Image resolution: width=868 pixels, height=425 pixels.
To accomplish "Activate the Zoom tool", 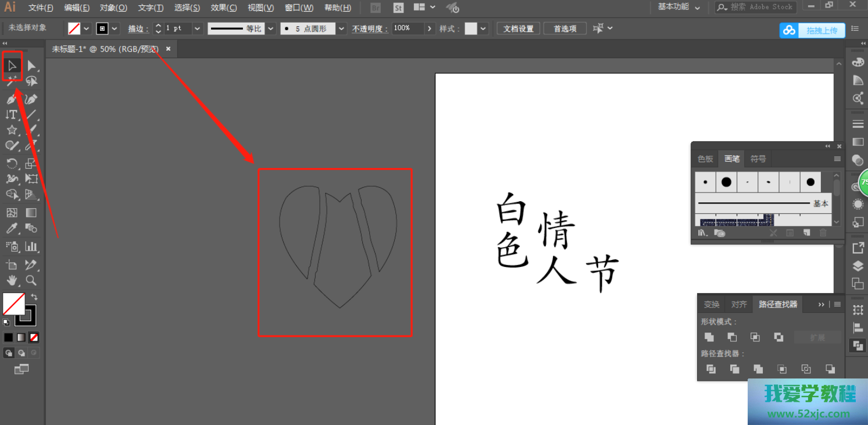I will click(x=31, y=280).
